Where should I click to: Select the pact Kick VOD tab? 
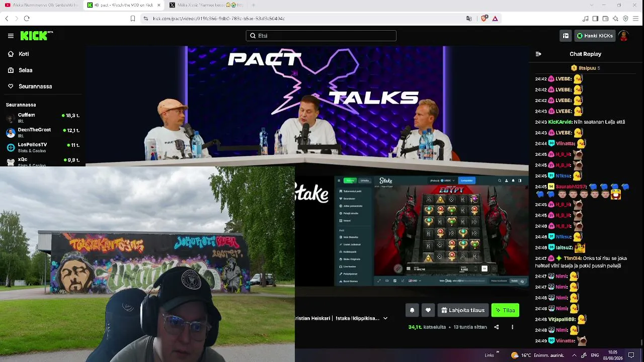123,5
